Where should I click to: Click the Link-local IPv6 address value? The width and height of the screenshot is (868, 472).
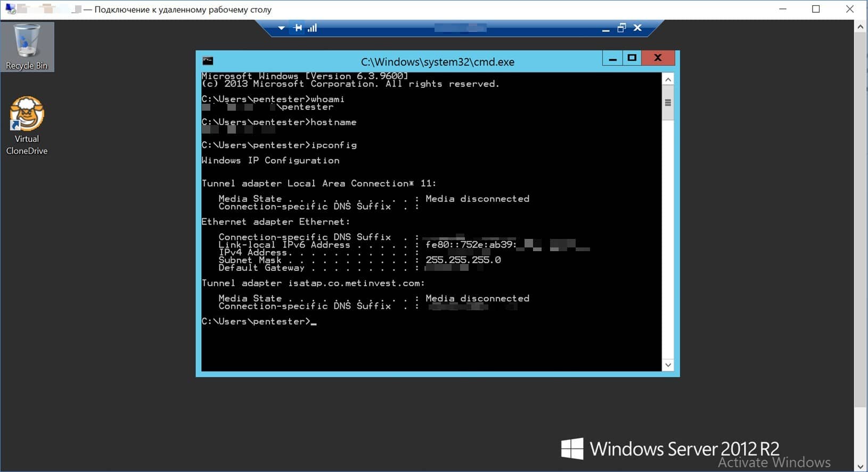tap(507, 245)
